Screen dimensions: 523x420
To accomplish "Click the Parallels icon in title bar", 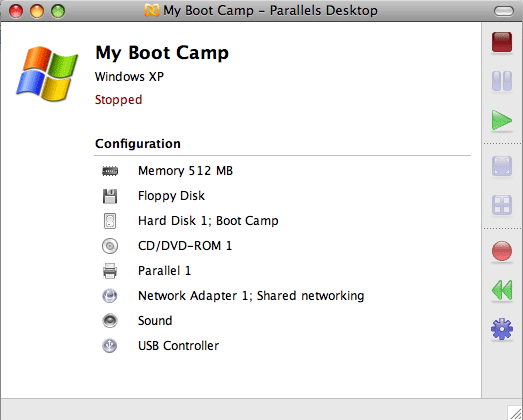I will [152, 10].
